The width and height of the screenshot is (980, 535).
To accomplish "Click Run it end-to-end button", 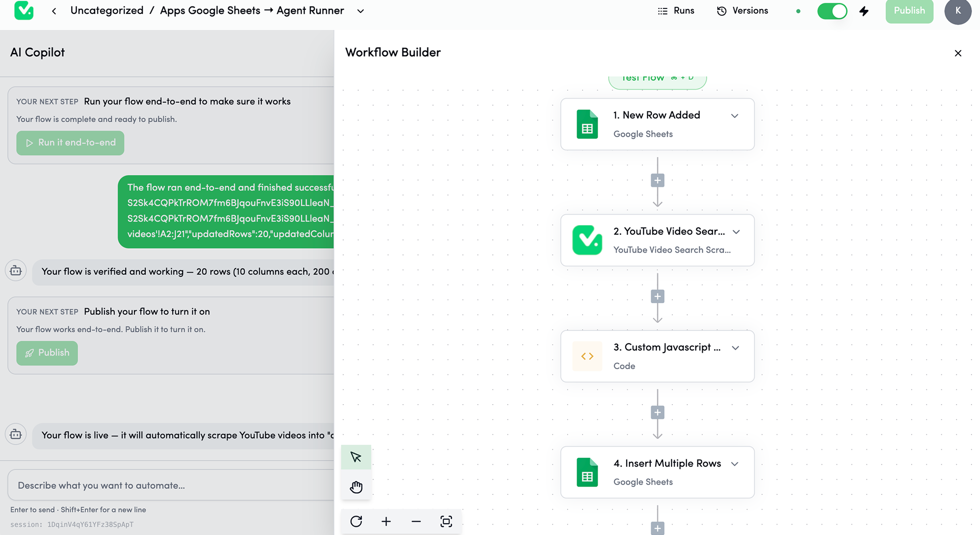I will [70, 143].
